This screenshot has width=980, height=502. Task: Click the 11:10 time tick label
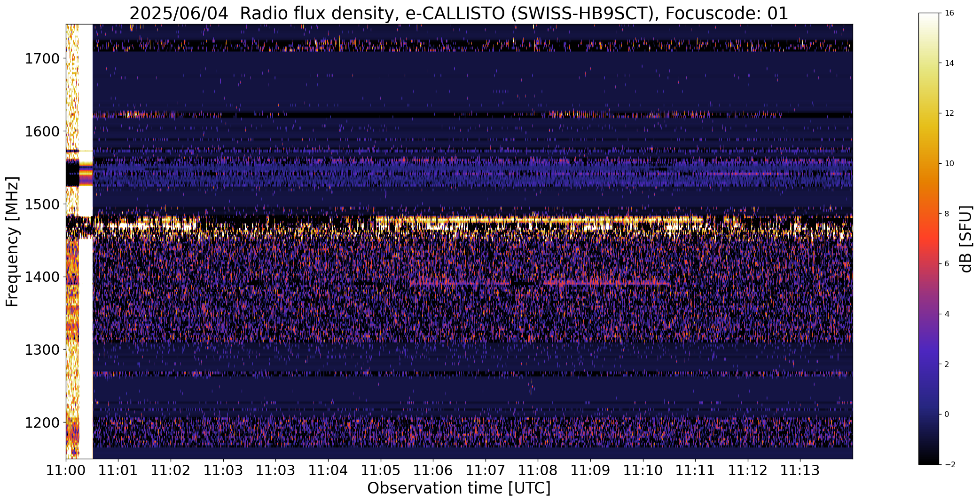tap(643, 470)
